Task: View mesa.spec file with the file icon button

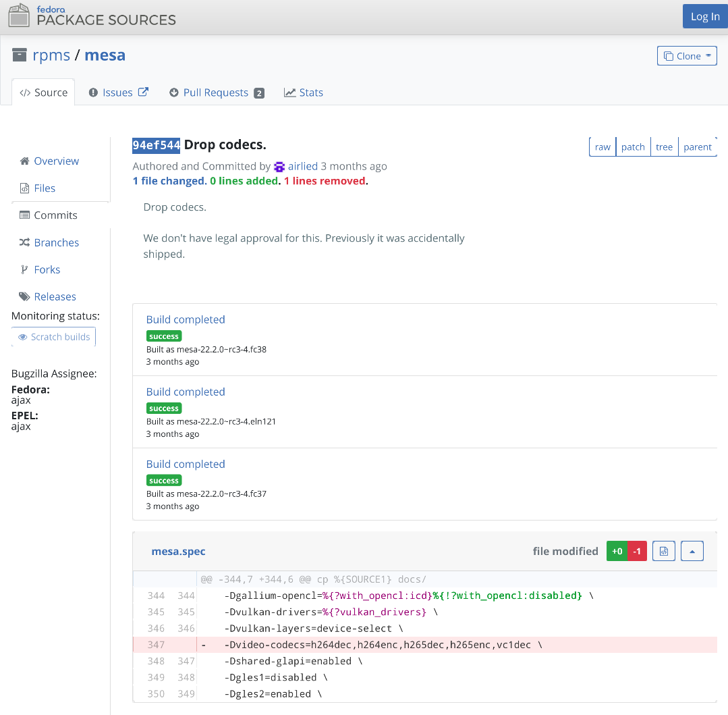Action: point(663,552)
